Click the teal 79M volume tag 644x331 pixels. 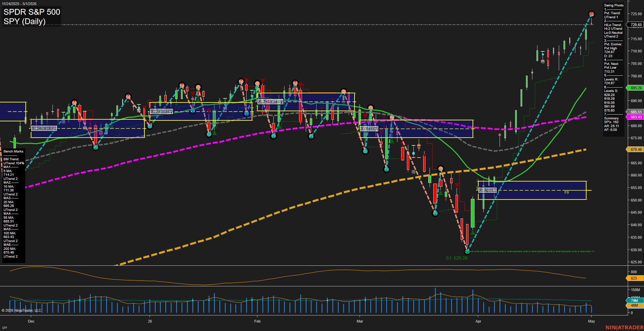pyautogui.click(x=634, y=301)
